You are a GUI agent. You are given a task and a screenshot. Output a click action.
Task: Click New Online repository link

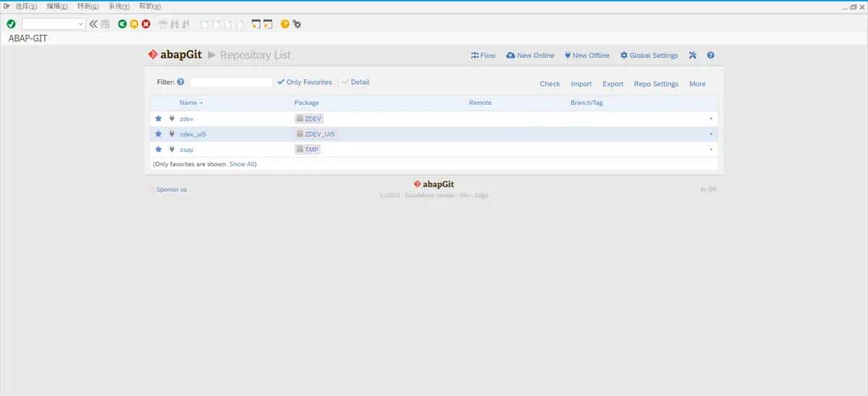530,55
